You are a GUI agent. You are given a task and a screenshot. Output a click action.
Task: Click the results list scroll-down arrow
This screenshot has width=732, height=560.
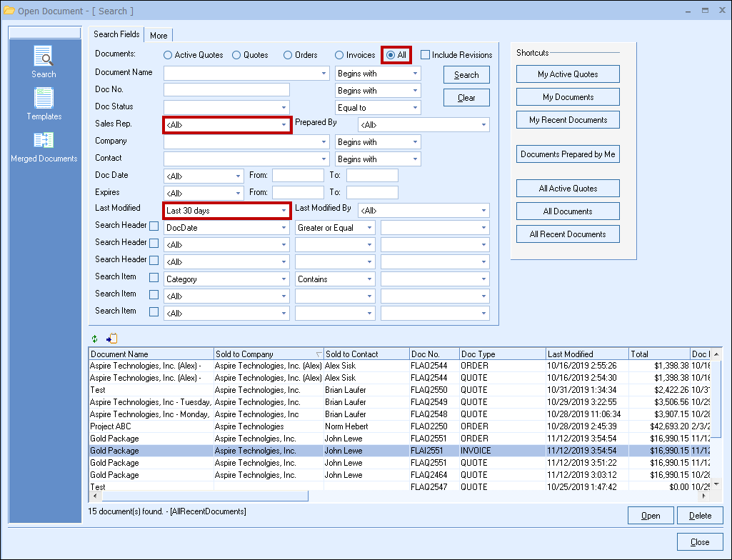click(x=717, y=484)
